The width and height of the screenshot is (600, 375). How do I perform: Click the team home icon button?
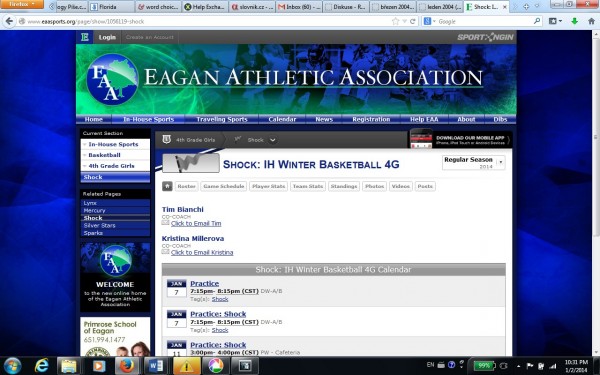(167, 186)
